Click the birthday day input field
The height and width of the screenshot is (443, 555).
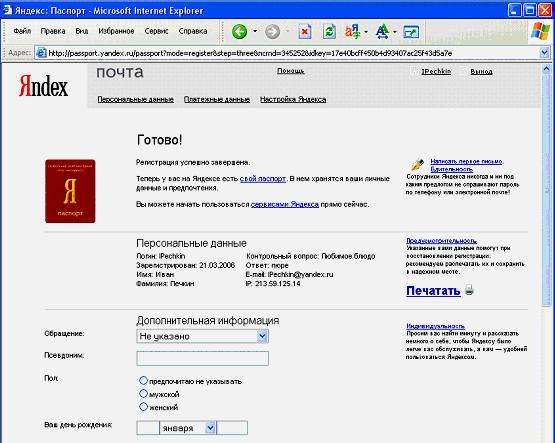pos(148,428)
